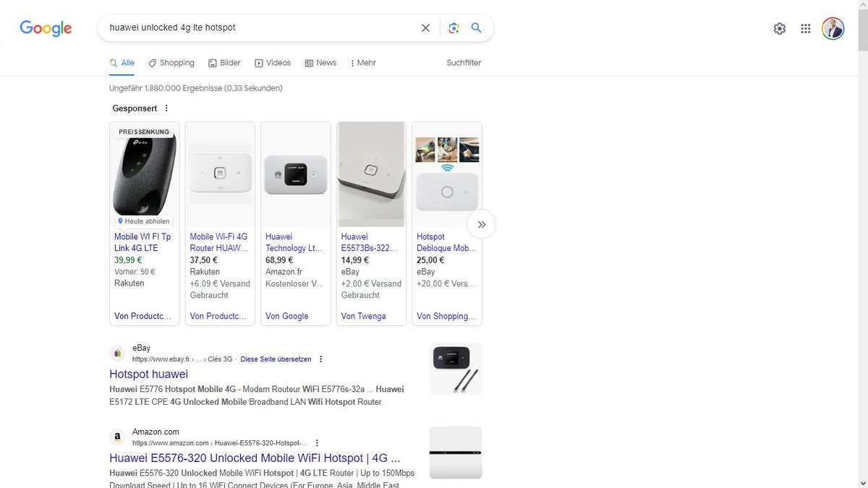Open first card's Von Productc... link
Screen dimensions: 868x488
pos(142,316)
